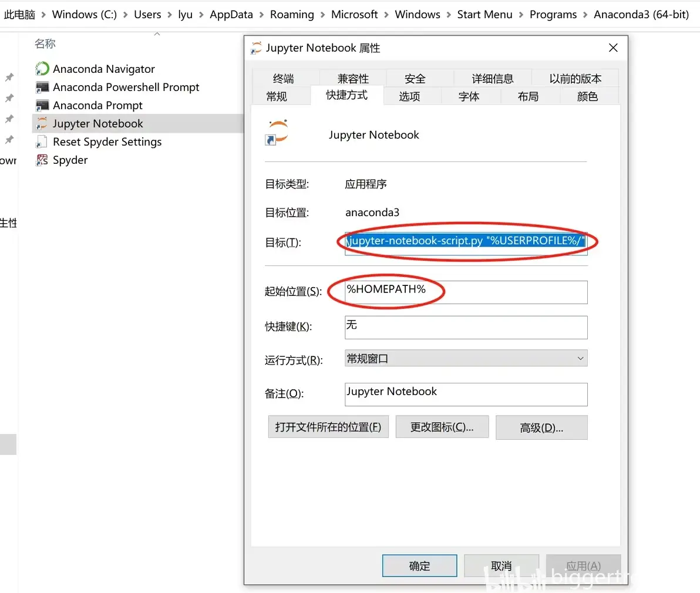Click the 应用(A) apply button
The image size is (700, 593).
[584, 566]
